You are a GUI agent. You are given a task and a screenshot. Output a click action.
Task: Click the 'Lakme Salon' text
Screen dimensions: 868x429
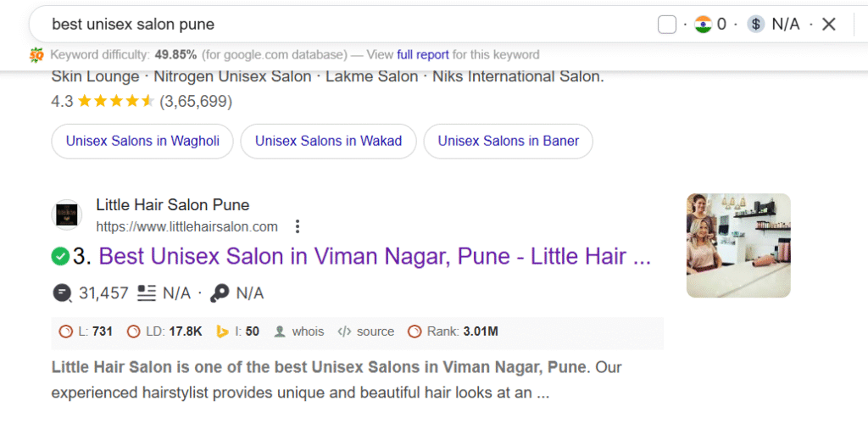(371, 76)
